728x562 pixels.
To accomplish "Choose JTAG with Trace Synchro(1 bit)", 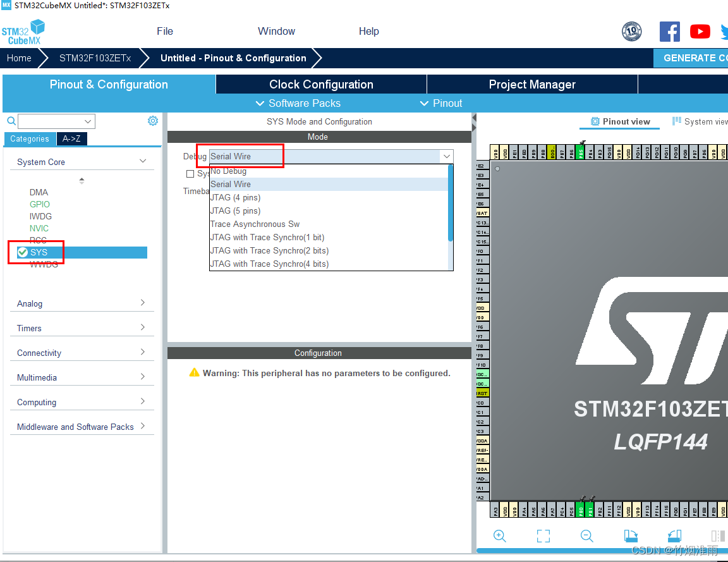I will pyautogui.click(x=329, y=237).
